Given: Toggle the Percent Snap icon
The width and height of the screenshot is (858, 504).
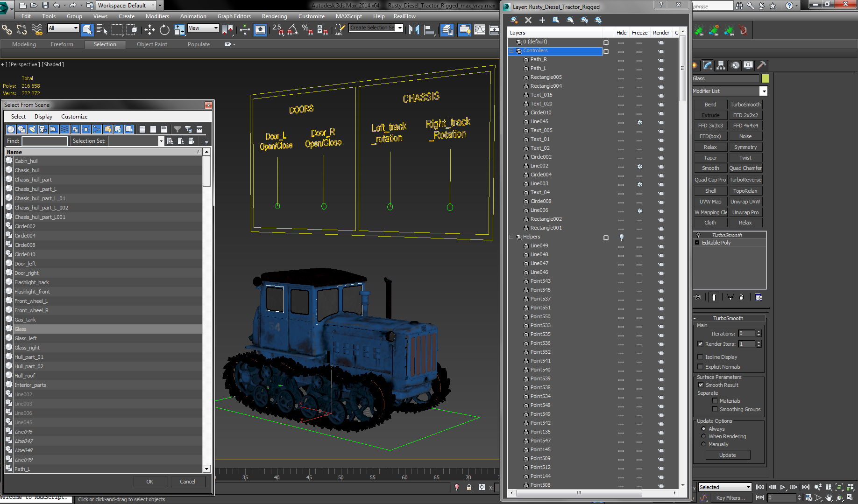Looking at the screenshot, I should click(307, 30).
